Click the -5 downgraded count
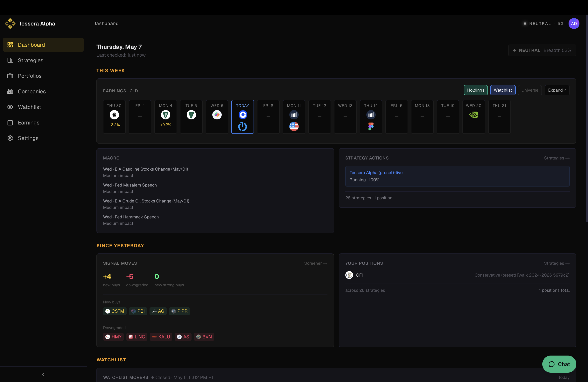 click(130, 277)
